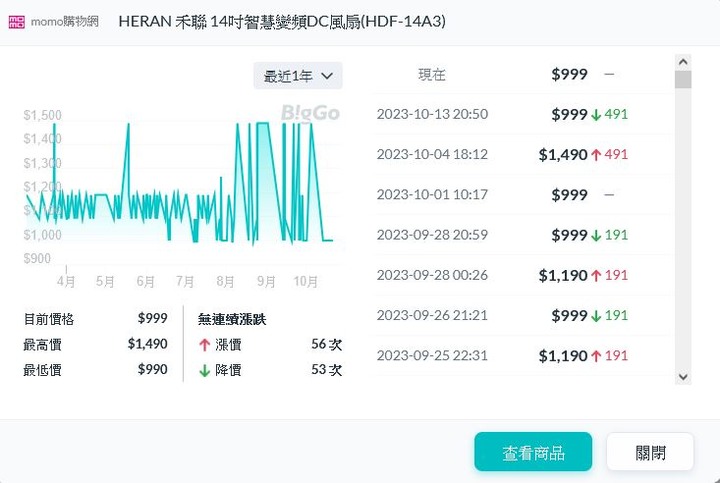Click the 無連續漲跌 status text
The width and height of the screenshot is (720, 483).
[x=232, y=319]
